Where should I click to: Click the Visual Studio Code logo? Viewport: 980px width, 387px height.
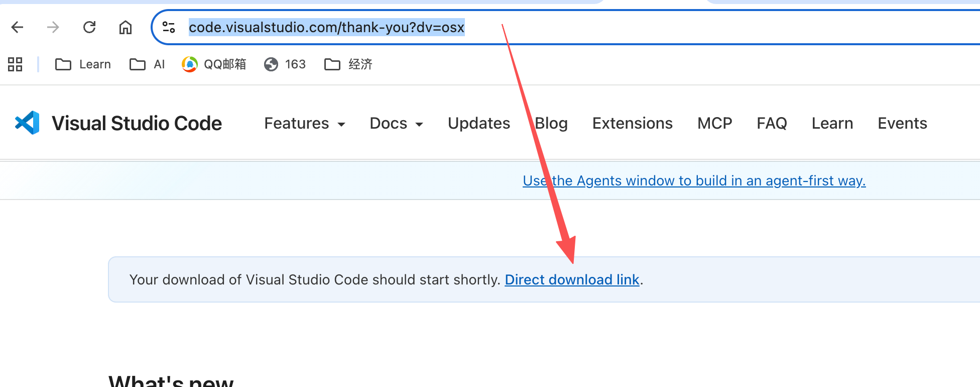[x=27, y=123]
